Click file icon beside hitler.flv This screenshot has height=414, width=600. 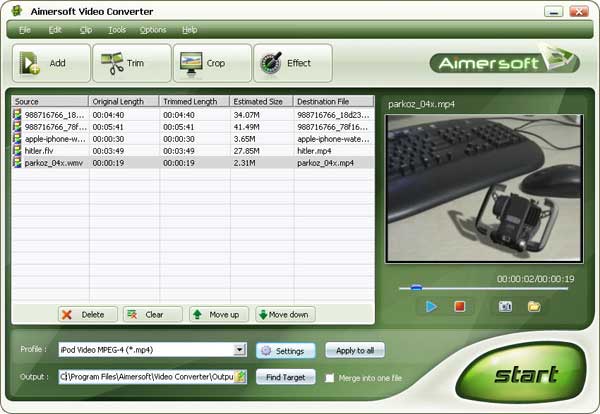(17, 150)
